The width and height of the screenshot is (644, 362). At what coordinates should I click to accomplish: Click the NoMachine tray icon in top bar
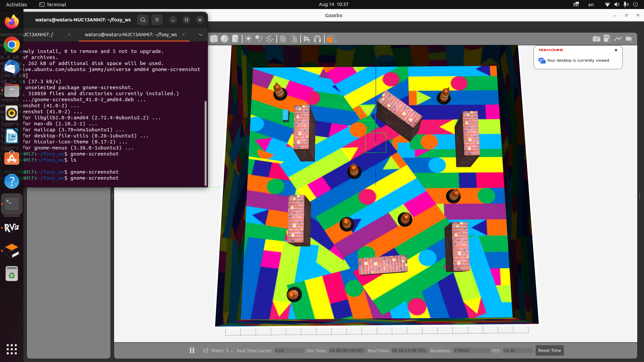coord(576,4)
